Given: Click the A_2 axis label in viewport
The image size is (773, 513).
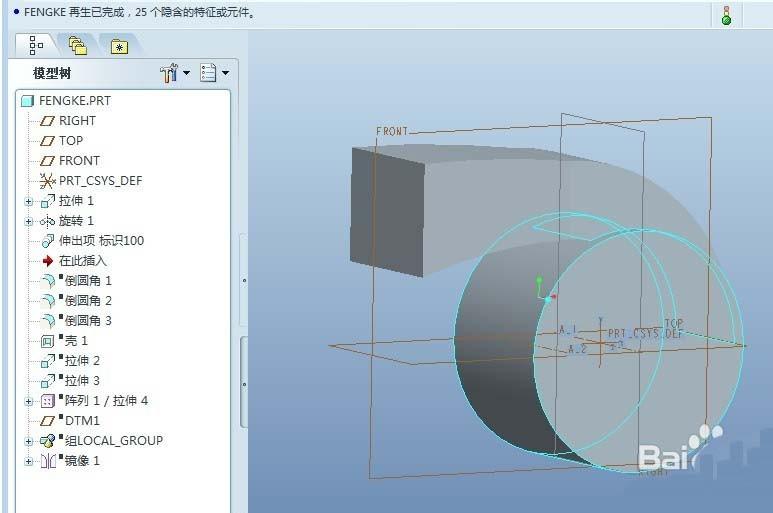Looking at the screenshot, I should [577, 349].
